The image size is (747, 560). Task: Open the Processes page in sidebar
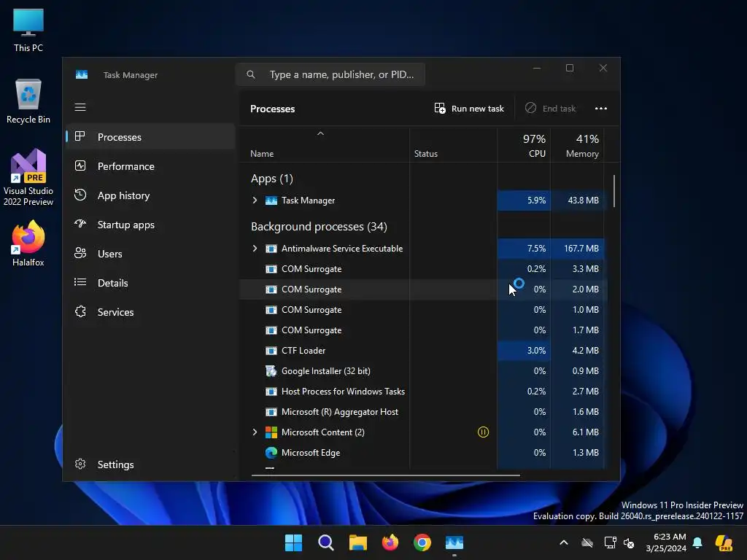pos(150,137)
